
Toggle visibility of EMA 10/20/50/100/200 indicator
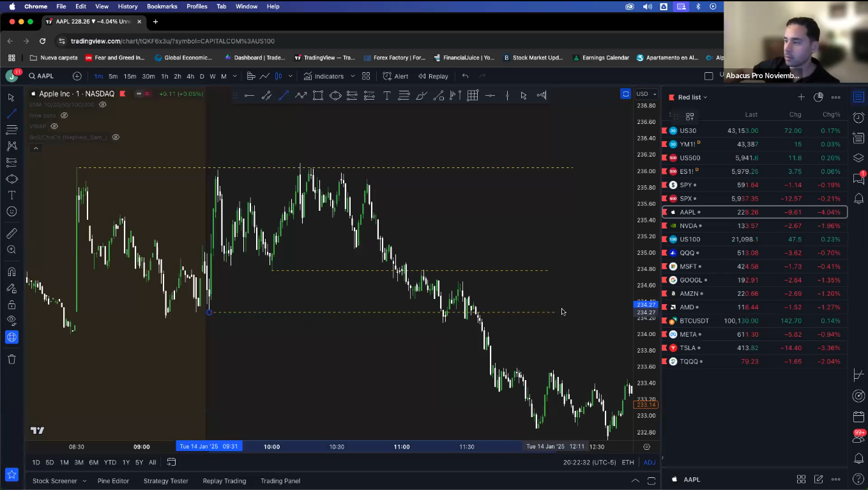click(102, 104)
